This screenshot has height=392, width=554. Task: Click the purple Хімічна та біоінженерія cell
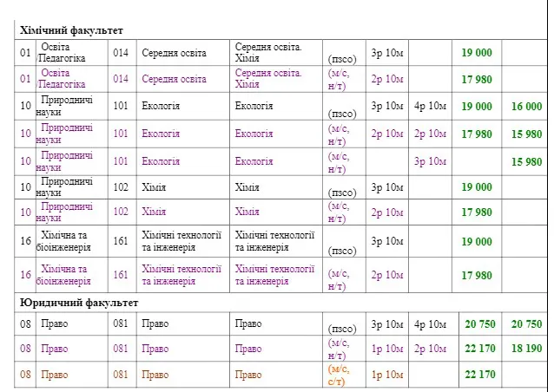tap(63, 275)
